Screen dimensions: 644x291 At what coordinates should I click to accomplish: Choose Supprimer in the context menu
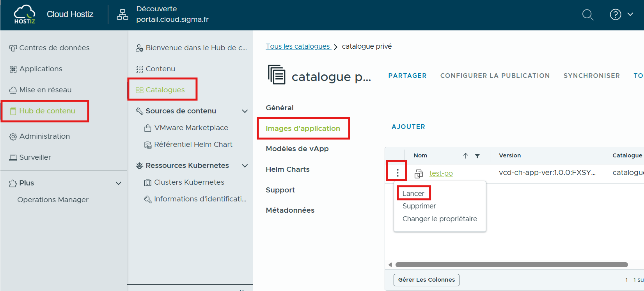click(x=419, y=206)
